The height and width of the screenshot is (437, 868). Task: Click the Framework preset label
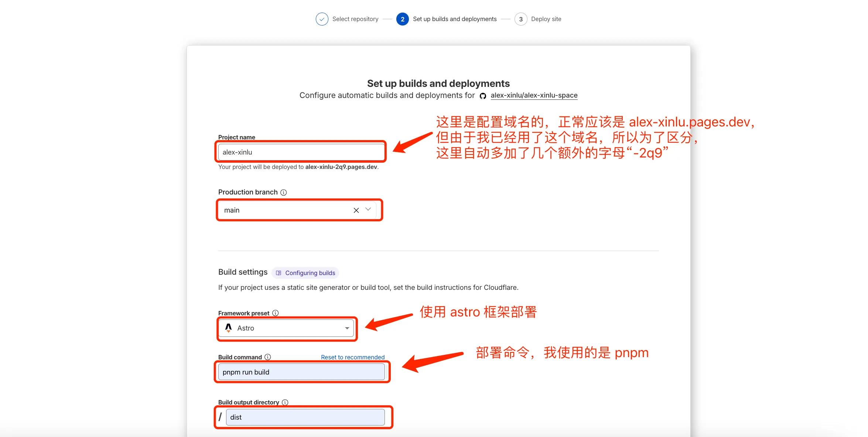coord(244,313)
